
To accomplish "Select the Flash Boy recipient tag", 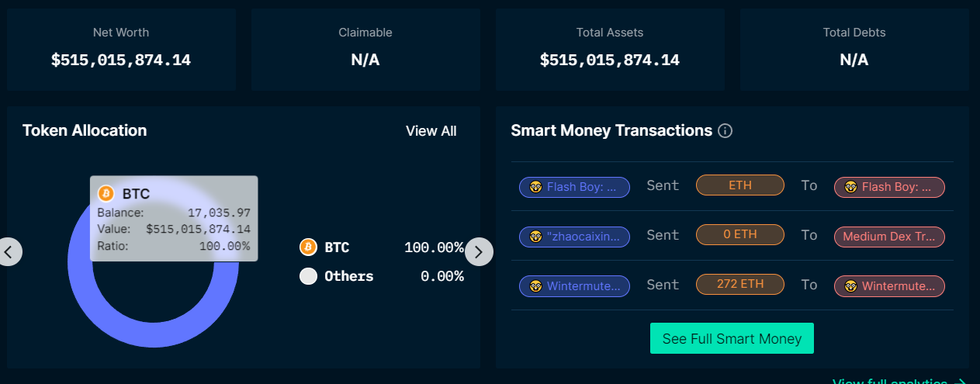I will pyautogui.click(x=889, y=187).
